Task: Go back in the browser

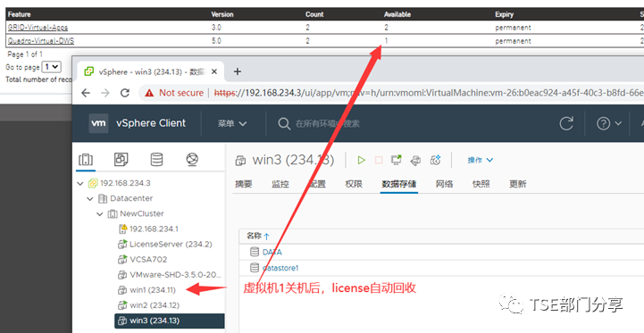Action: click(86, 93)
